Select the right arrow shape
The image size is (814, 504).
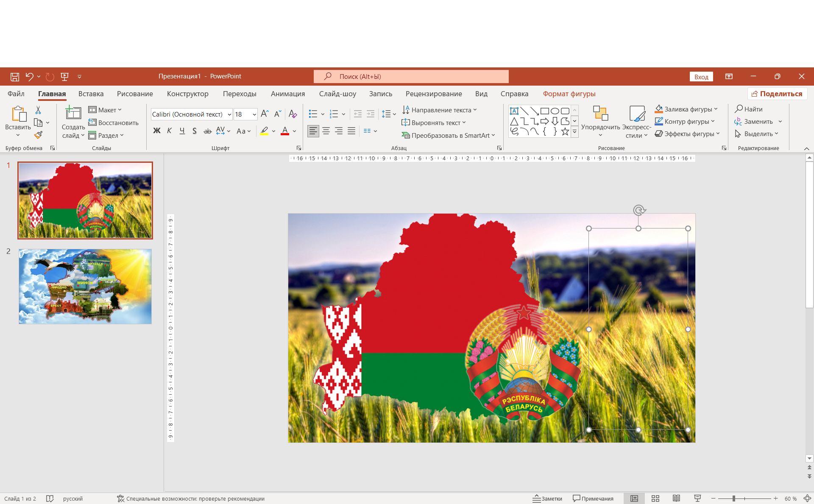click(x=545, y=121)
